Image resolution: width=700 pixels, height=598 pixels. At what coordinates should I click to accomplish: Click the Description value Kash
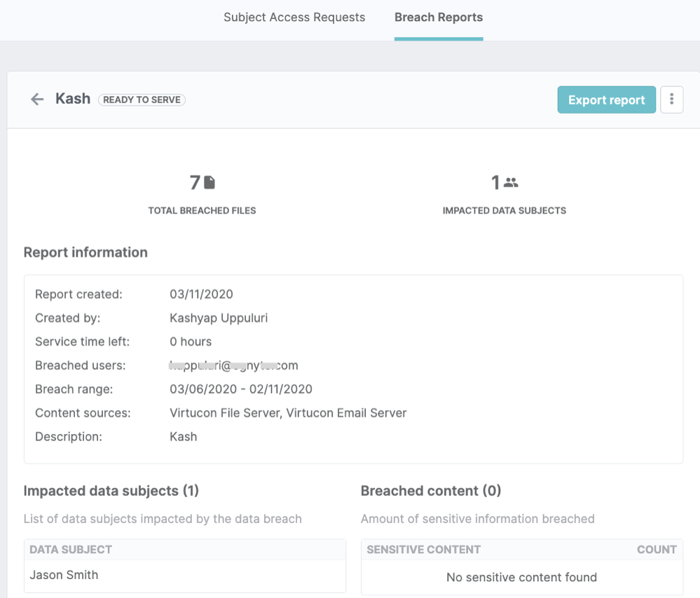183,436
